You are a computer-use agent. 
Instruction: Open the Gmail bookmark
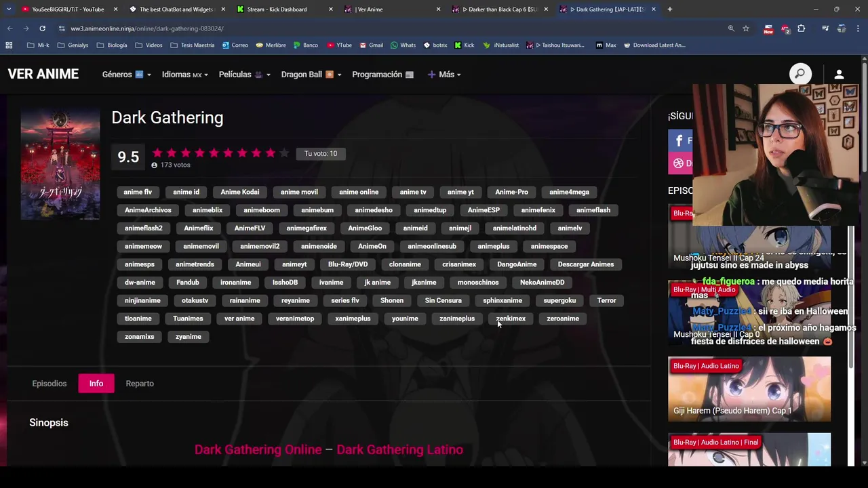tap(371, 45)
